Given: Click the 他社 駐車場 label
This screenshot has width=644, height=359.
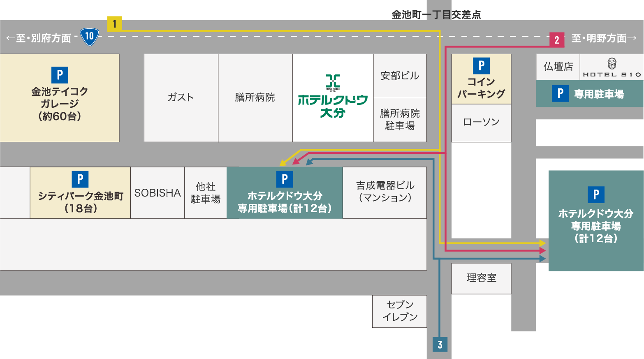Looking at the screenshot, I should coord(206,193).
